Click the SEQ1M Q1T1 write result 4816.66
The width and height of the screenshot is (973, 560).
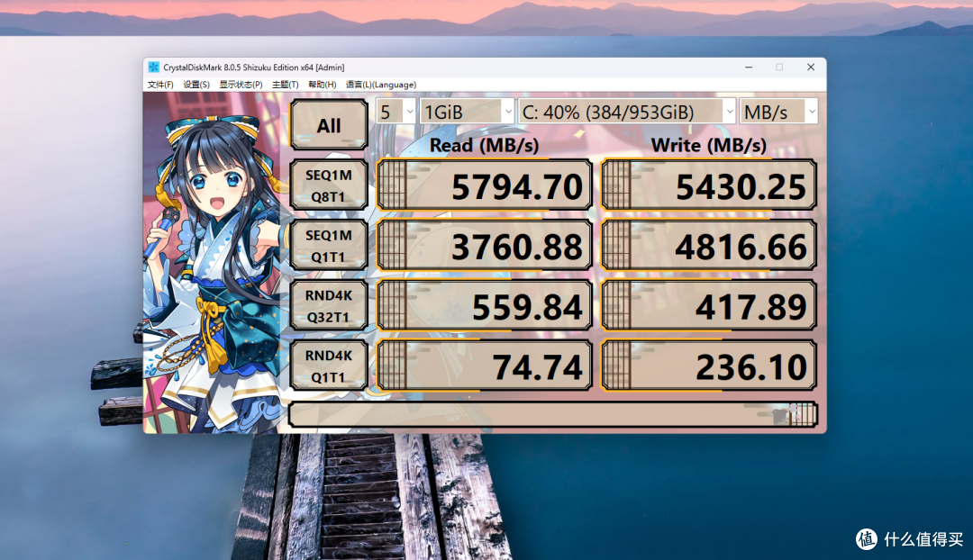(709, 246)
